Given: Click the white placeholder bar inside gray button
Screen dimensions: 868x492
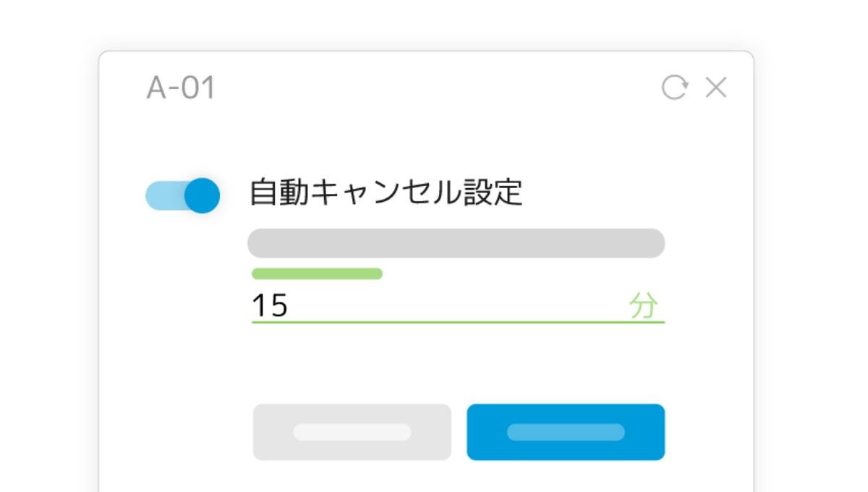Looking at the screenshot, I should [352, 432].
